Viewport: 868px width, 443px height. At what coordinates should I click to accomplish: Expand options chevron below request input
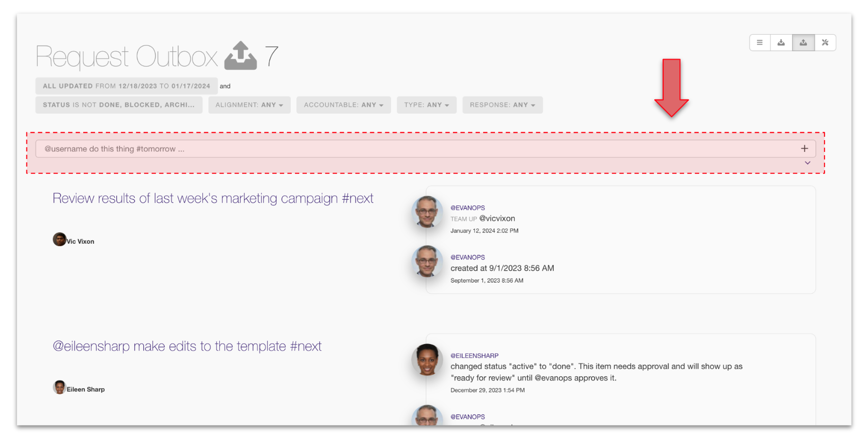tap(807, 163)
